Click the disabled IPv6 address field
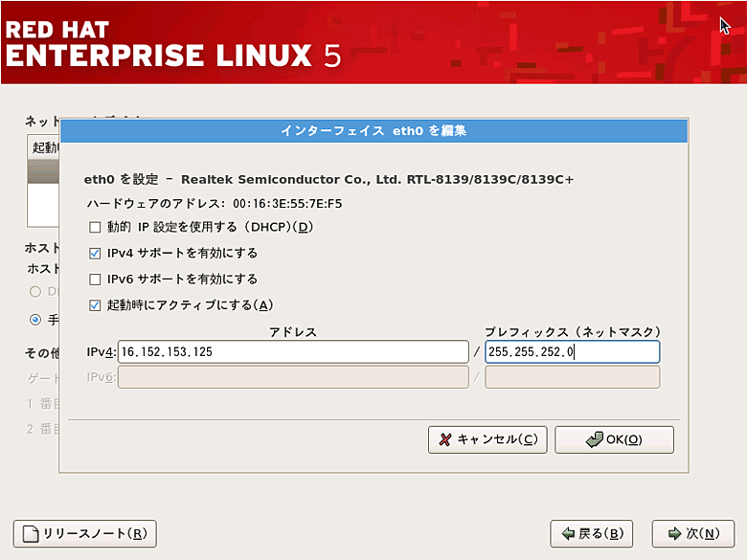The image size is (747, 560). pyautogui.click(x=292, y=377)
